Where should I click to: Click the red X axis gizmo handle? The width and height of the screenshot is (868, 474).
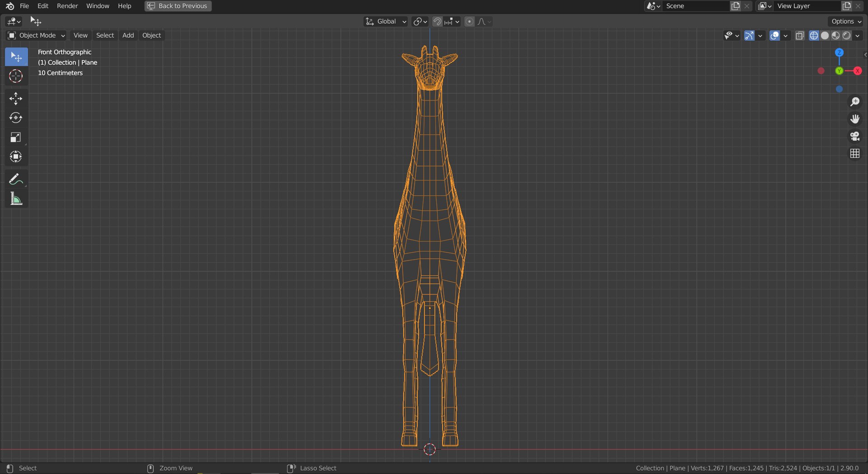pyautogui.click(x=857, y=71)
